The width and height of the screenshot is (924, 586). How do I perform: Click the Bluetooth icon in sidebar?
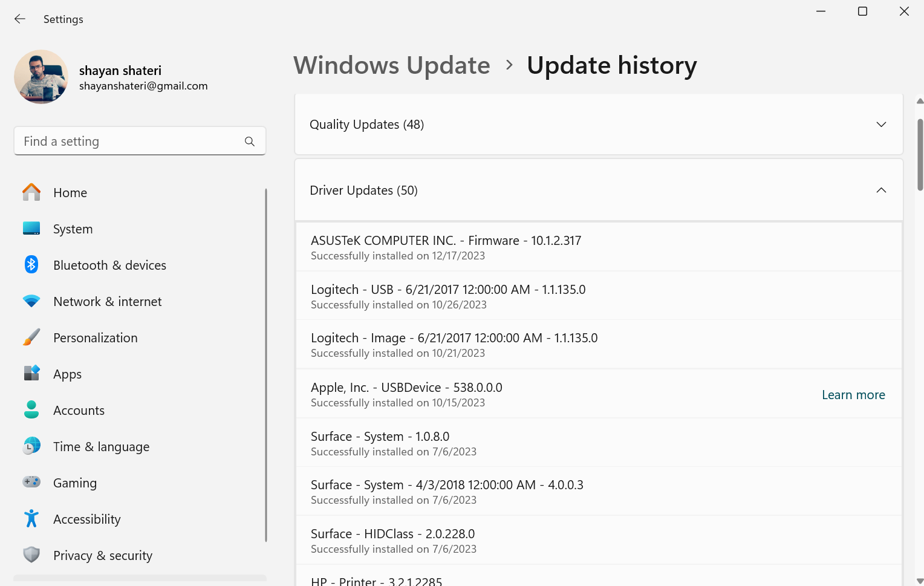[31, 265]
